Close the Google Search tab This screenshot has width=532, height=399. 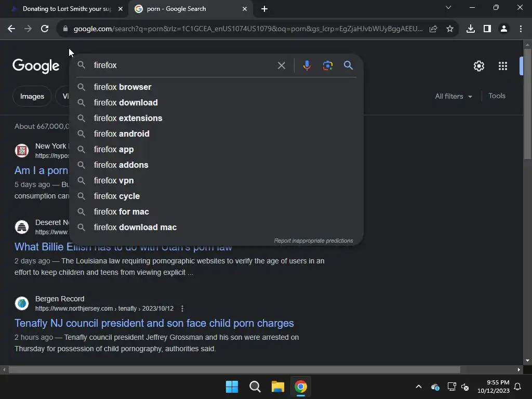click(245, 9)
